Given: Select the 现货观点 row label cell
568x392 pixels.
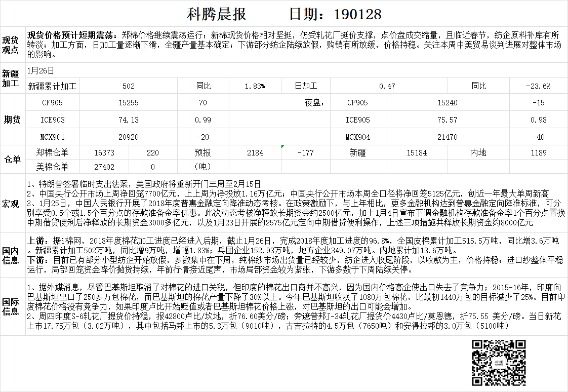Looking at the screenshot, I should [11, 45].
